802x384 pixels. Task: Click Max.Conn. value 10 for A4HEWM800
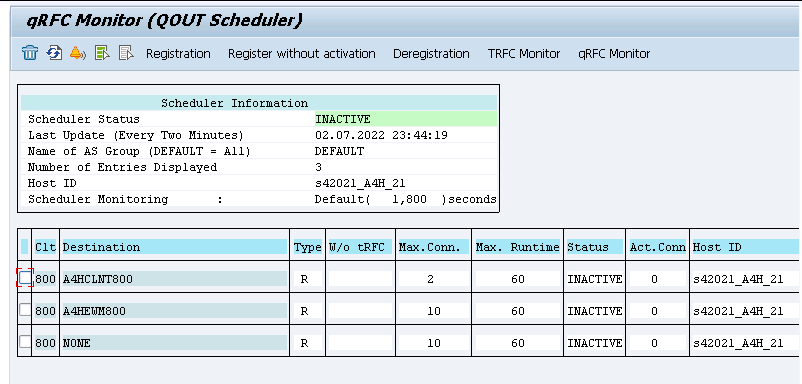coord(433,311)
